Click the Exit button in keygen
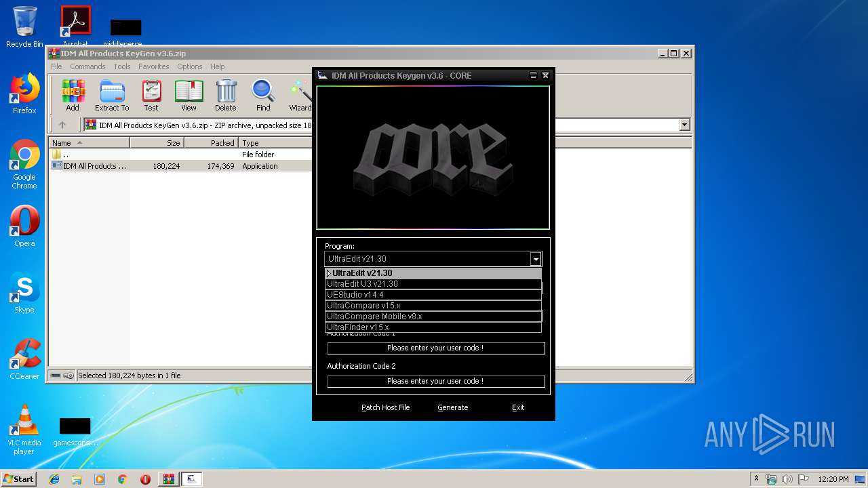The width and height of the screenshot is (868, 488). (518, 407)
